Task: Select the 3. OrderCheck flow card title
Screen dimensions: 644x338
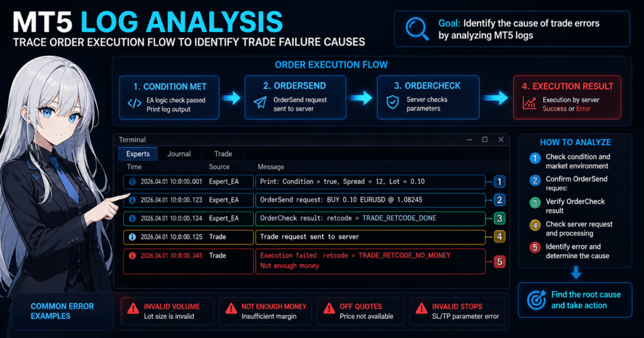Action: tap(427, 85)
